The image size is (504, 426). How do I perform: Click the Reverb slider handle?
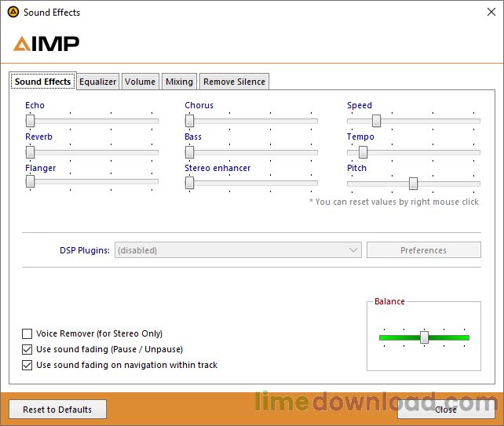point(30,152)
